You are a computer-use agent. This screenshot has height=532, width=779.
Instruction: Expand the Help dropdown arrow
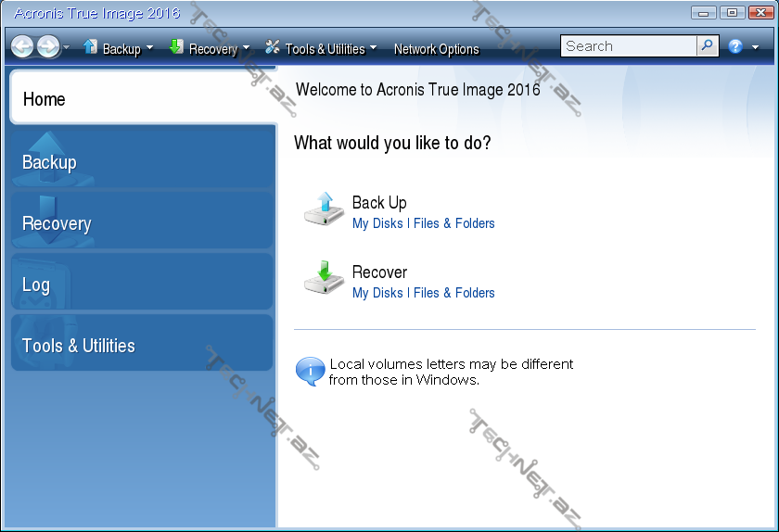click(x=755, y=47)
